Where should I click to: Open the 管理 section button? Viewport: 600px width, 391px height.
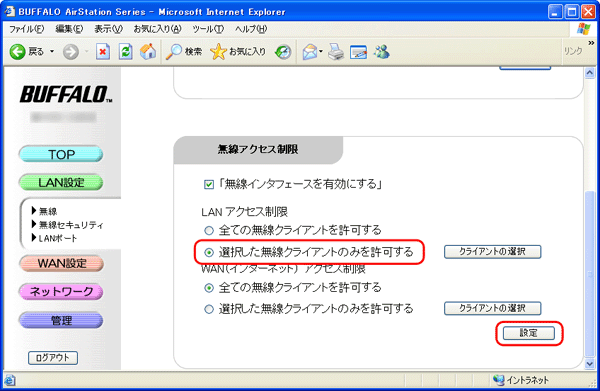tap(61, 320)
